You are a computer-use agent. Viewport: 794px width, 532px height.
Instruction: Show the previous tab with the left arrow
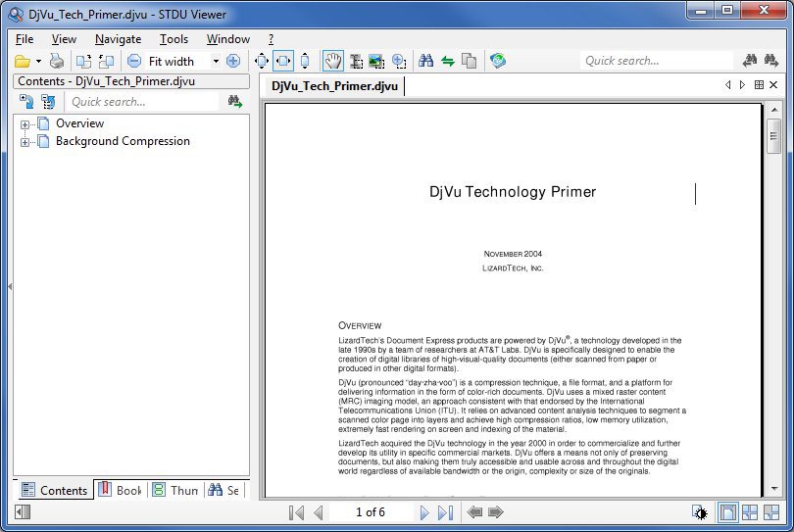point(727,85)
